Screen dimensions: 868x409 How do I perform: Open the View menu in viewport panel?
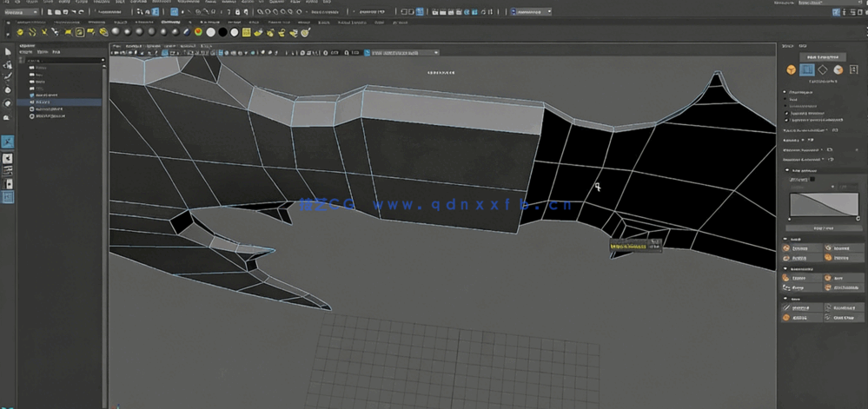tap(116, 47)
